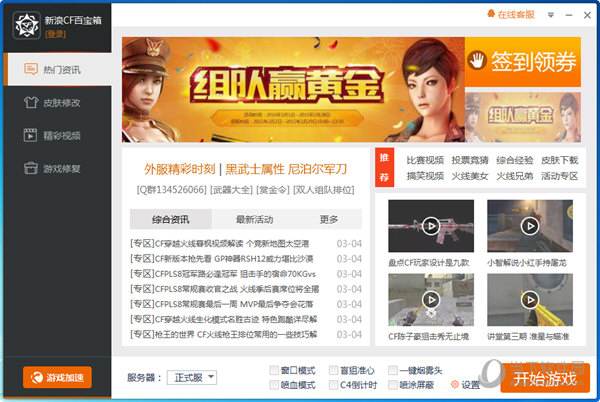Enable the 喷血模式 checkbox
This screenshot has height=402, width=600.
click(274, 384)
